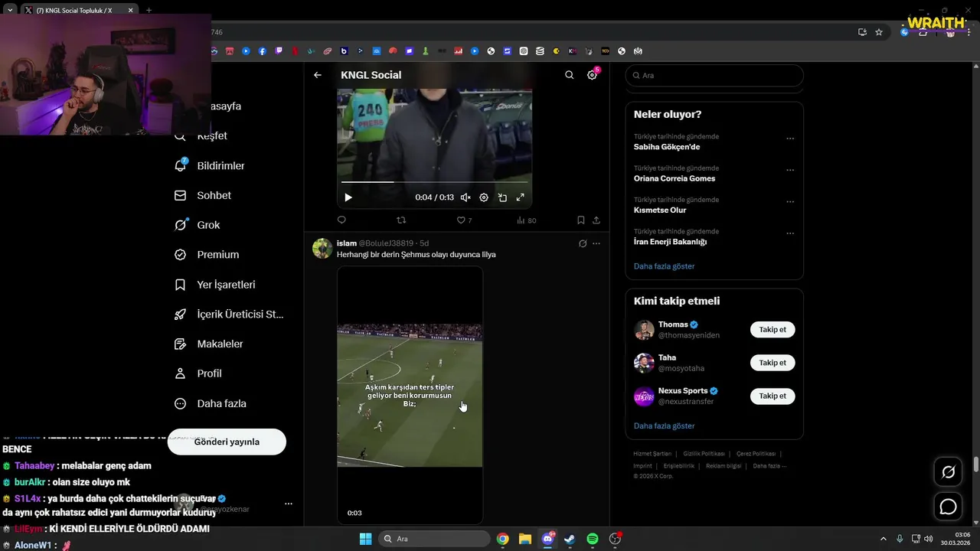
Task: Open the community settings gear with badge
Action: [x=592, y=75]
